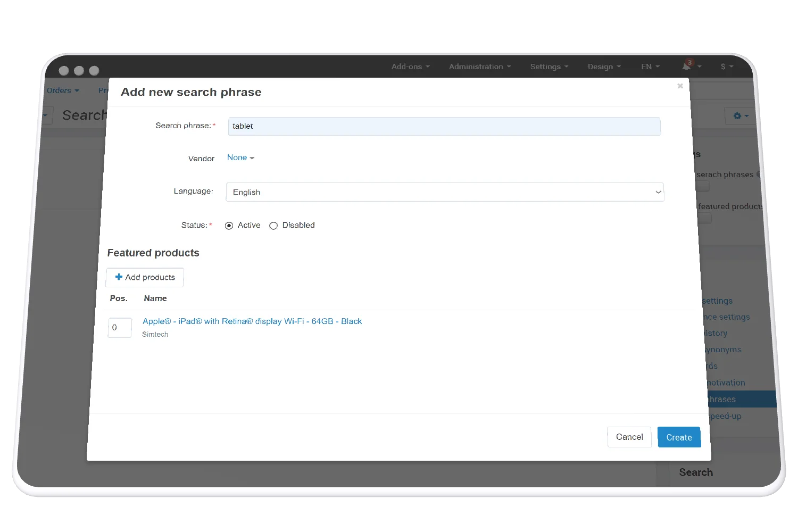Viewport: 798px width, 532px height.
Task: Open the synonyms link in the sidebar
Action: point(724,350)
